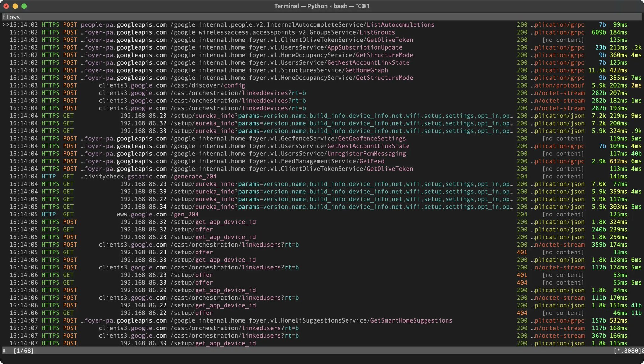Click the 7.0k size in the 192.168.86.29 eureka_info row
Image resolution: width=644 pixels, height=364 pixels.
coord(599,184)
